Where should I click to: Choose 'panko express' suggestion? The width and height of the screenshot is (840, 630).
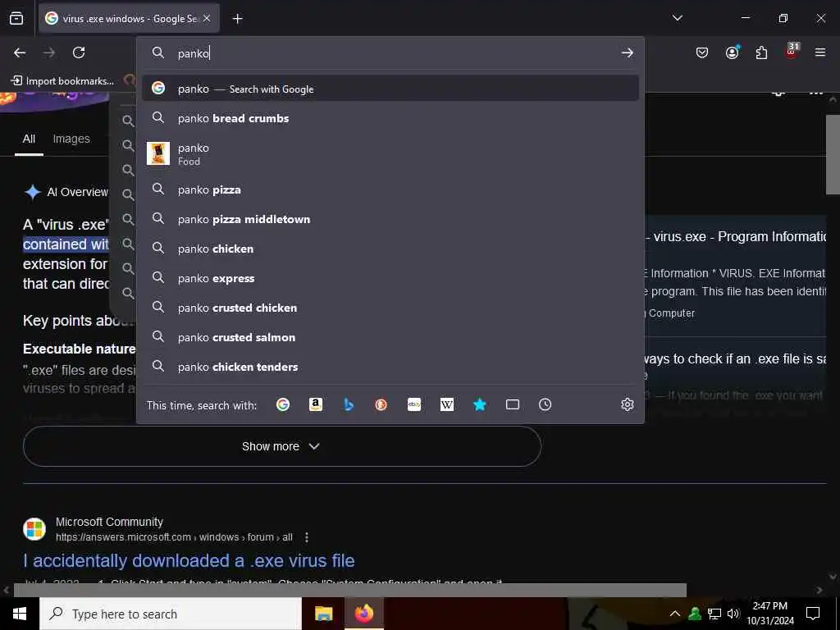point(390,278)
